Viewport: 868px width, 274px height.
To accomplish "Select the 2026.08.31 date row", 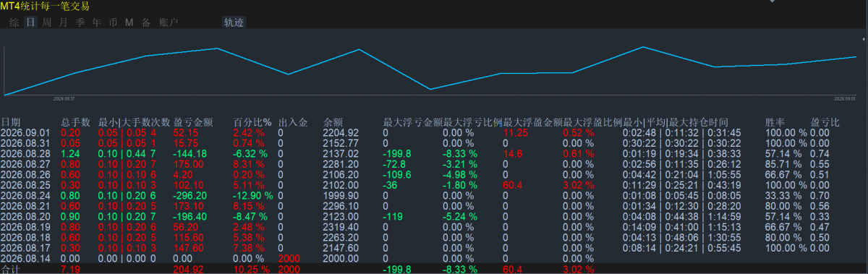I will (26, 143).
